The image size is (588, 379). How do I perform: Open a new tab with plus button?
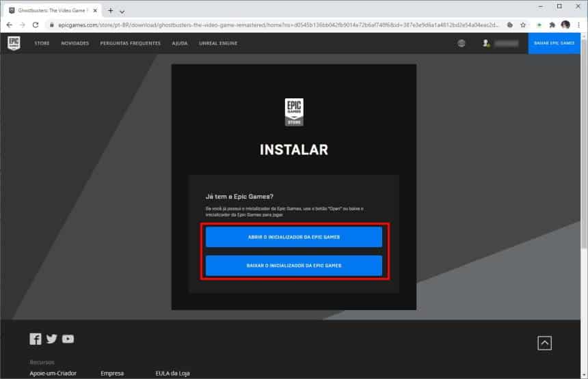click(110, 10)
